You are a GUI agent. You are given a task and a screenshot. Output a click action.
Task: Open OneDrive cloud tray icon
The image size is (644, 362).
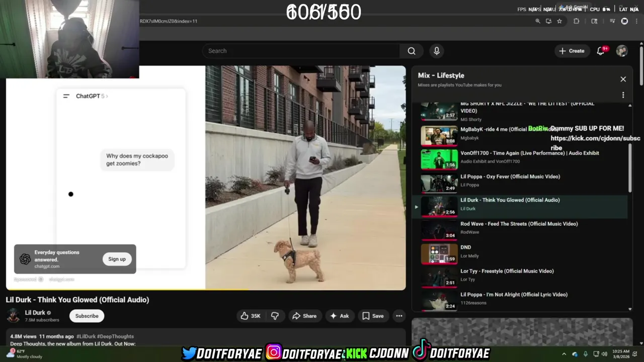tap(575, 354)
